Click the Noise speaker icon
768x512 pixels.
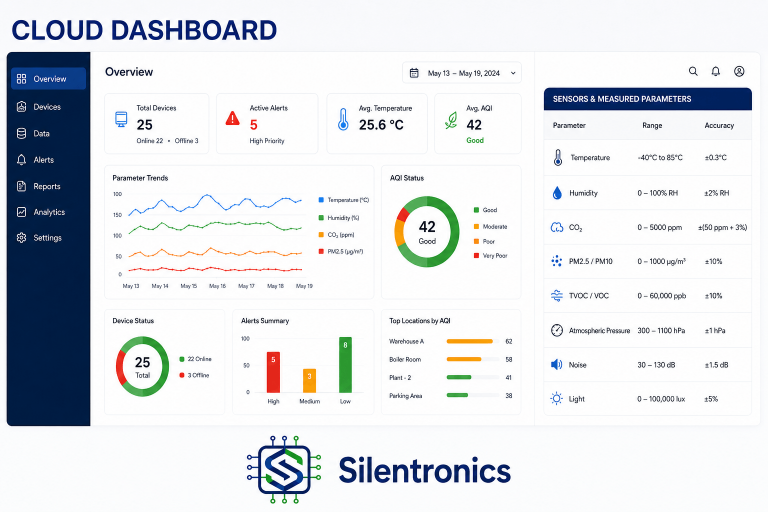coord(556,365)
